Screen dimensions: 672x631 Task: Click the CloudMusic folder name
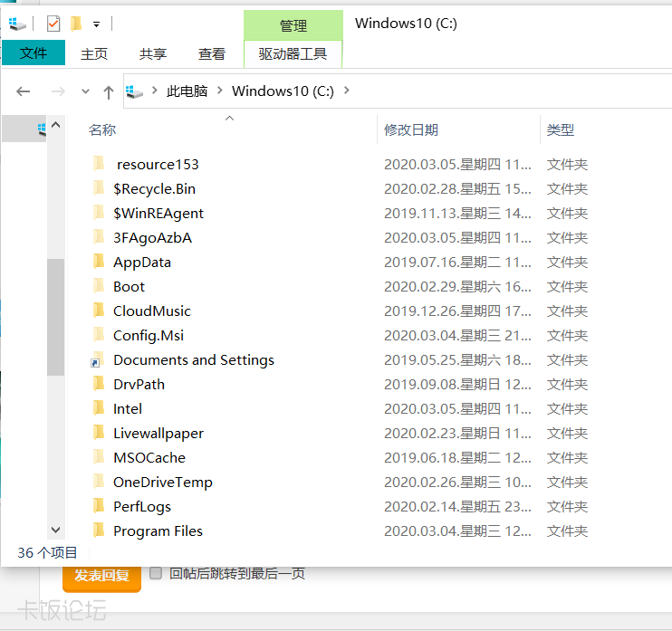click(152, 311)
